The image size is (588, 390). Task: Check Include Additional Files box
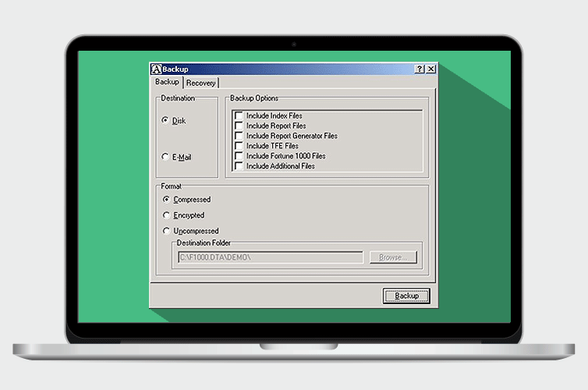[239, 165]
